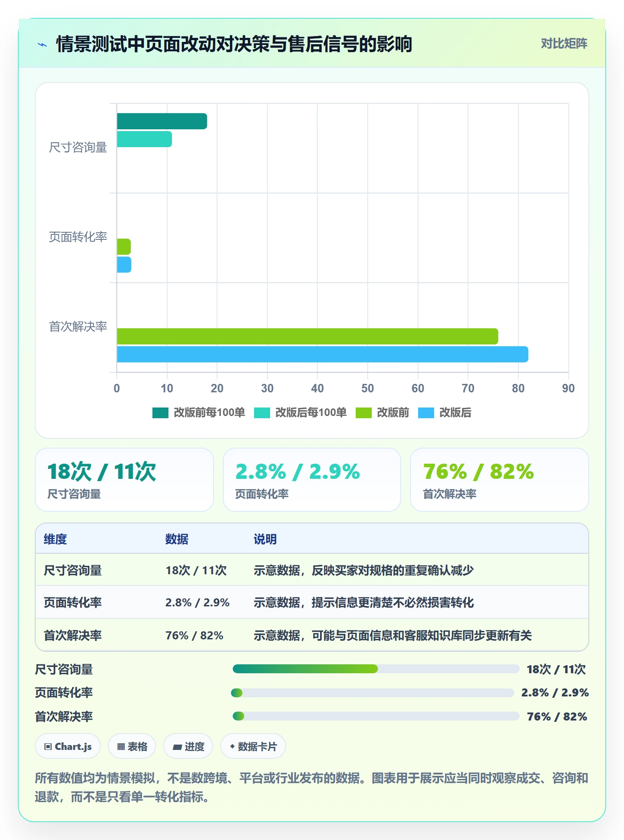Screen dimensions: 624x840
Task: Select the 2.8% / 2.9% data card
Action: coord(312,480)
